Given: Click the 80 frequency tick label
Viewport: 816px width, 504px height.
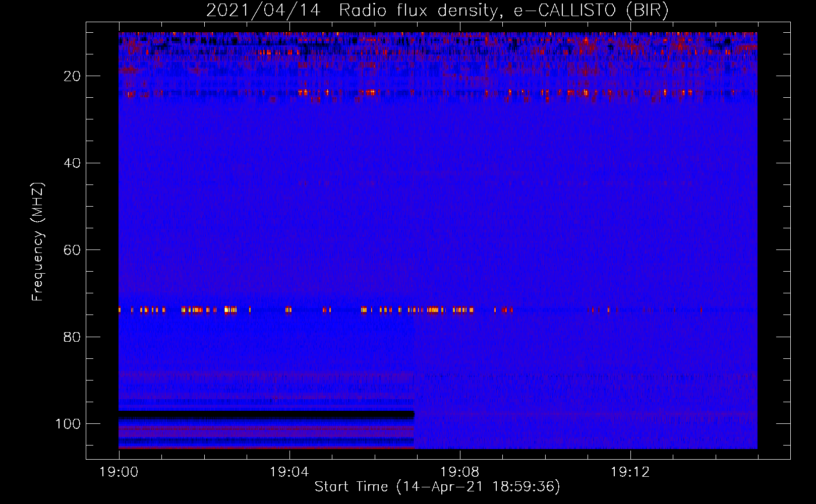Looking at the screenshot, I should coord(72,337).
